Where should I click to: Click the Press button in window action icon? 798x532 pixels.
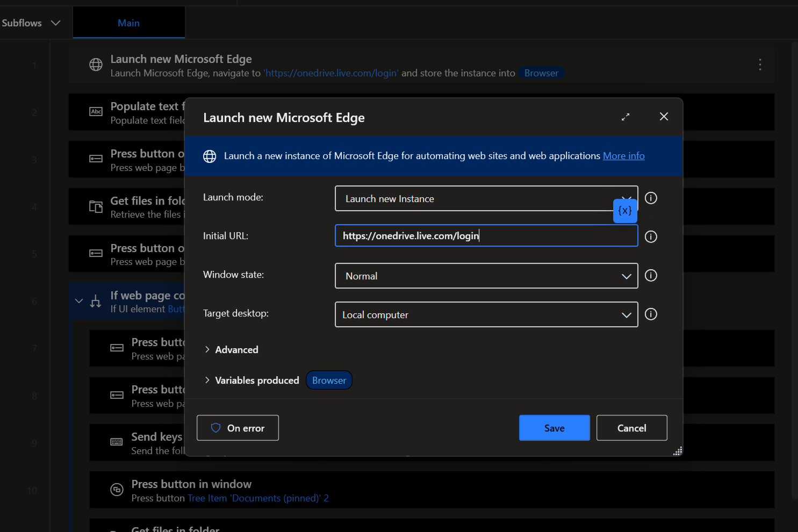117,490
